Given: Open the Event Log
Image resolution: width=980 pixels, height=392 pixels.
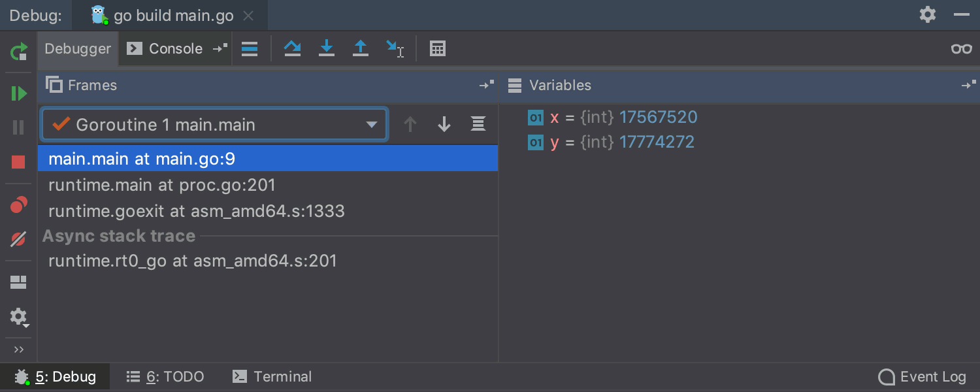Looking at the screenshot, I should pyautogui.click(x=922, y=377).
